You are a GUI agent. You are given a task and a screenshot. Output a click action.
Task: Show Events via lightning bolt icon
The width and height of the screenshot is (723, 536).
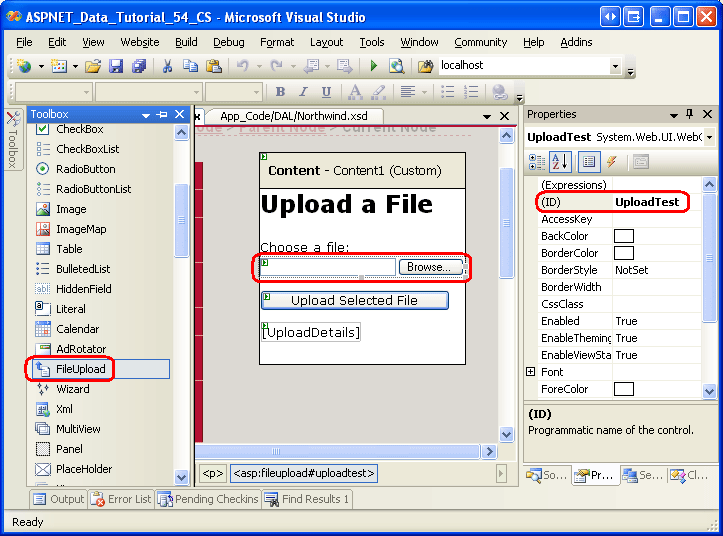coord(611,162)
